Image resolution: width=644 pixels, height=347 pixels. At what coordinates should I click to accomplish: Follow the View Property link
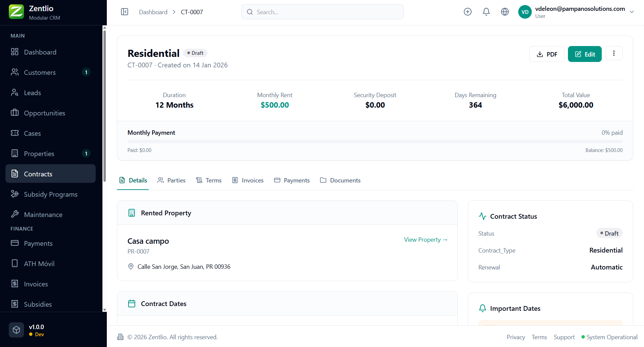(x=426, y=240)
